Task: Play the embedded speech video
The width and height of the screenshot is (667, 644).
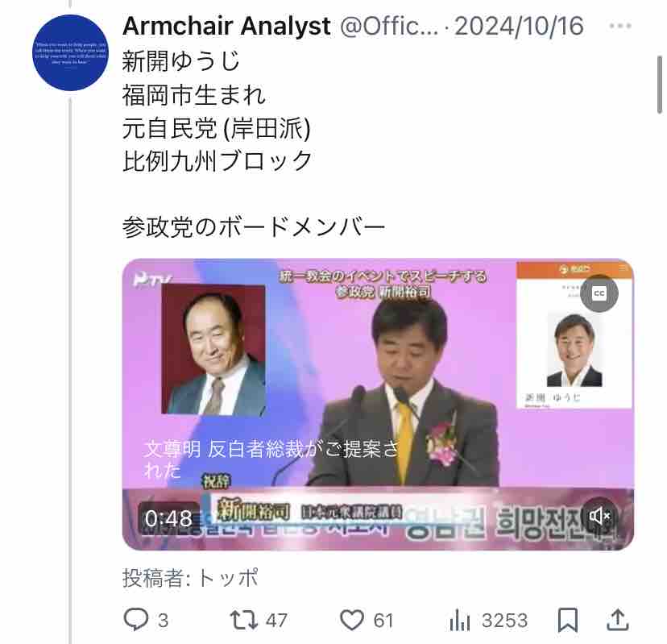Action: tap(378, 405)
